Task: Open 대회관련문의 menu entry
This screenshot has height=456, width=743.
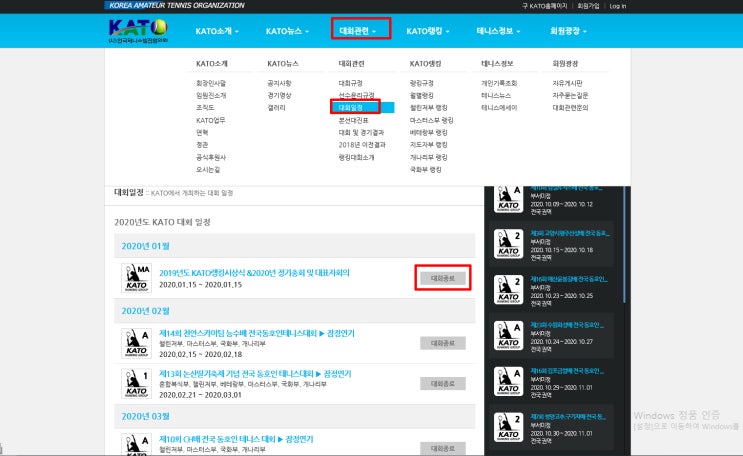Action: (x=570, y=108)
